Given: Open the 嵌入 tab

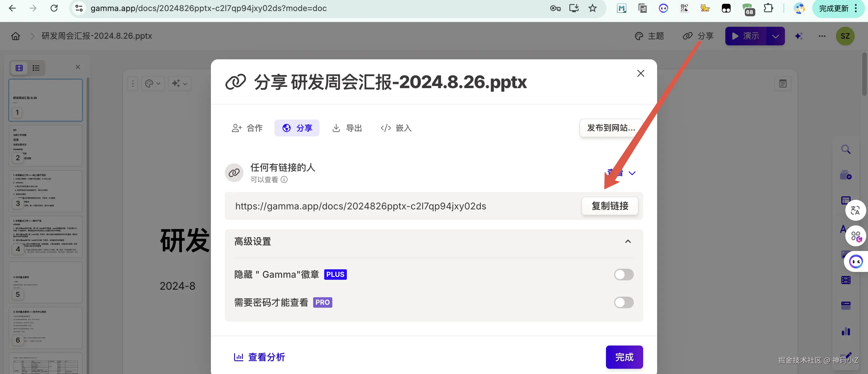Looking at the screenshot, I should [396, 128].
